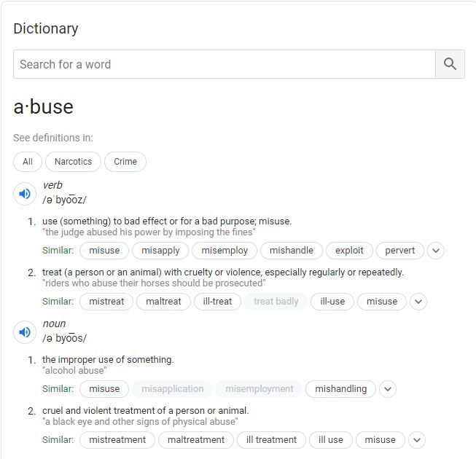Filter definitions by Narcotics
The height and width of the screenshot is (459, 476).
73,162
